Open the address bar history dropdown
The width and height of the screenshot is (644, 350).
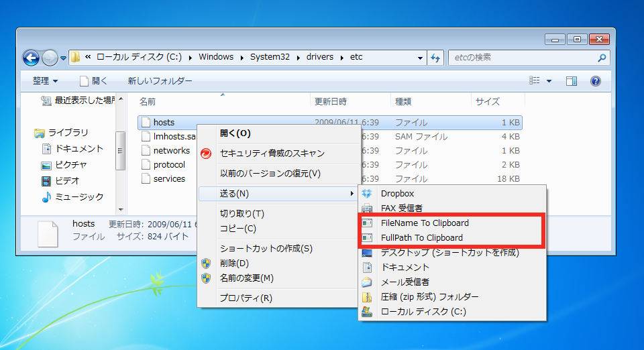point(420,58)
